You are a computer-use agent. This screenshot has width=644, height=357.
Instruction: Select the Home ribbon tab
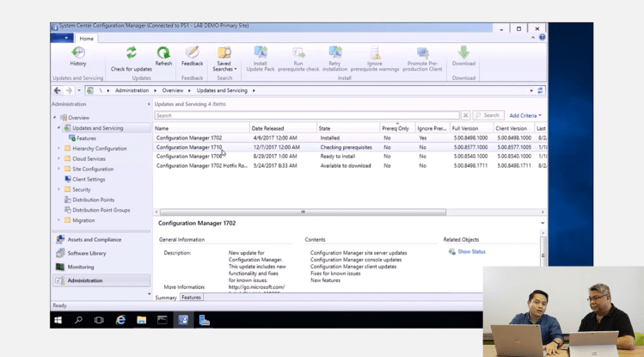[x=86, y=39]
